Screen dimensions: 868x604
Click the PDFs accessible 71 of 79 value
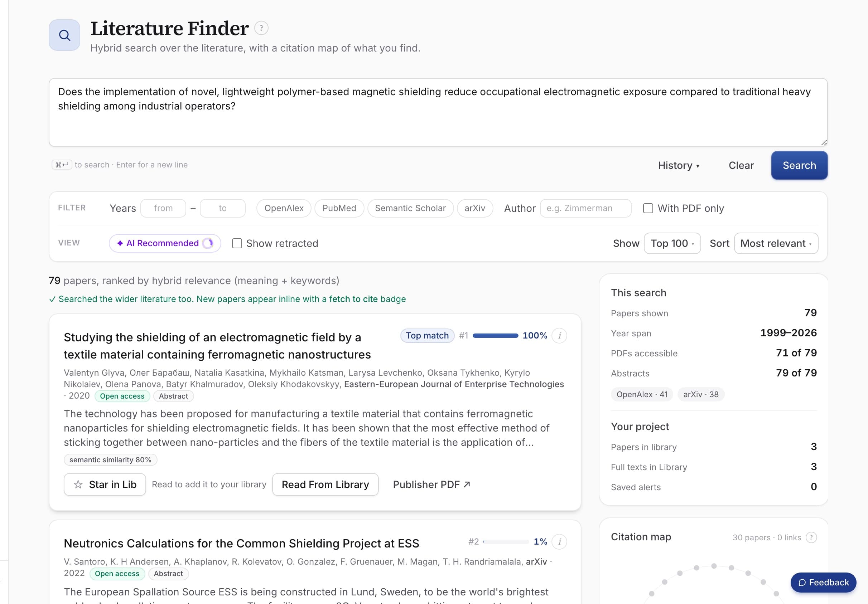796,353
